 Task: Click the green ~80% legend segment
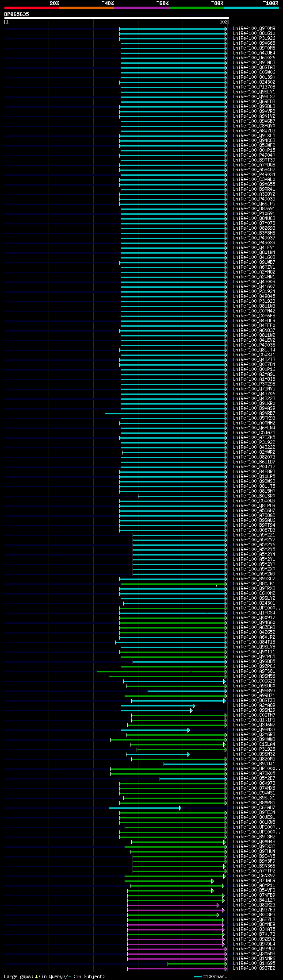(196, 8)
